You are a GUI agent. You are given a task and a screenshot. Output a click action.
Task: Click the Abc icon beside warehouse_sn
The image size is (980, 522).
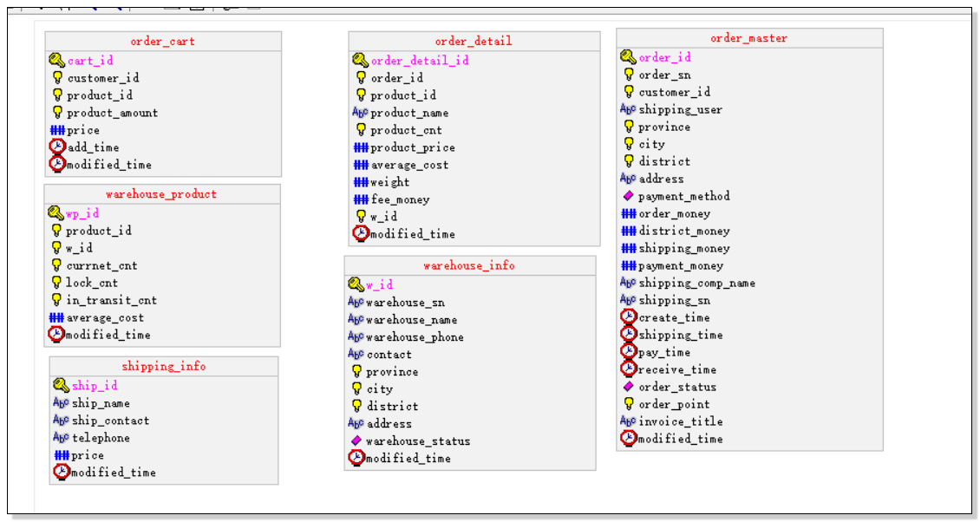(356, 302)
